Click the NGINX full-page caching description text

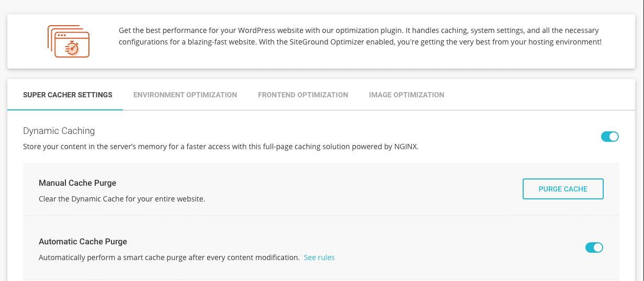pos(221,147)
